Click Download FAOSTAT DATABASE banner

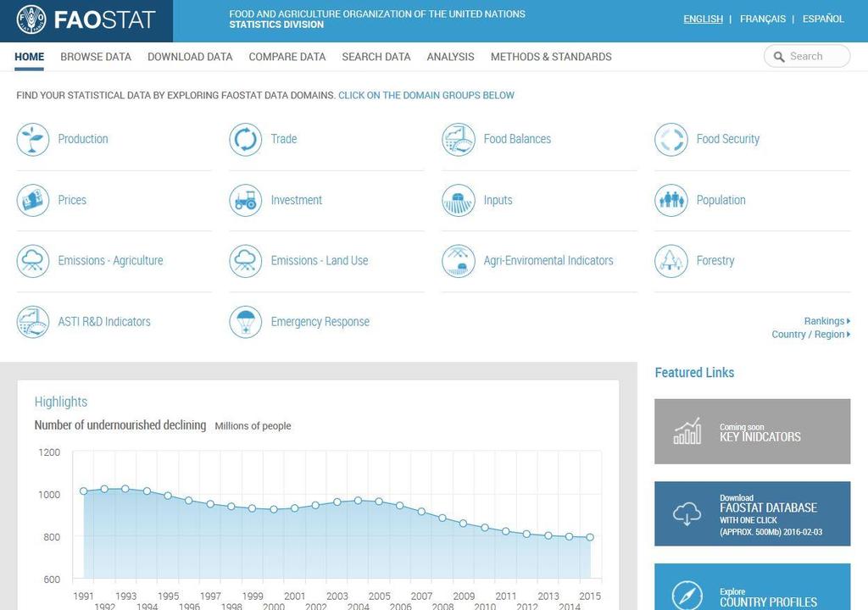pos(753,513)
